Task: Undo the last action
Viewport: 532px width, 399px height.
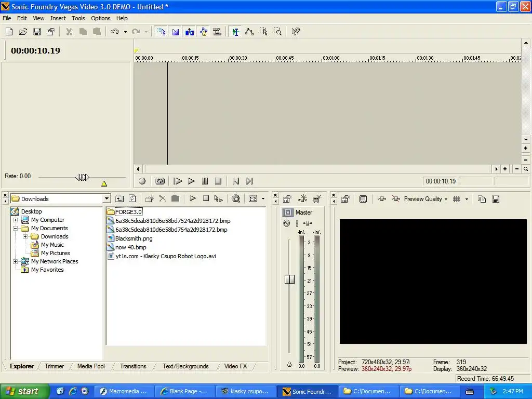Action: point(115,32)
